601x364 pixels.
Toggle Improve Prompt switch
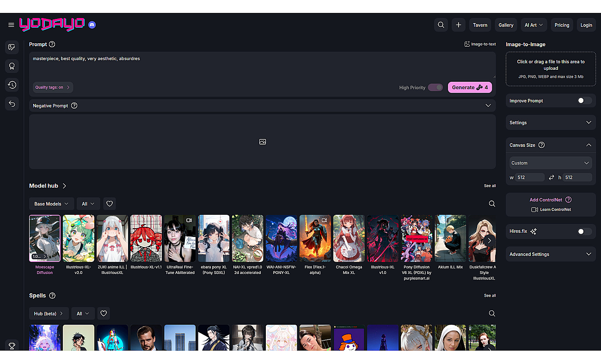[x=584, y=101]
